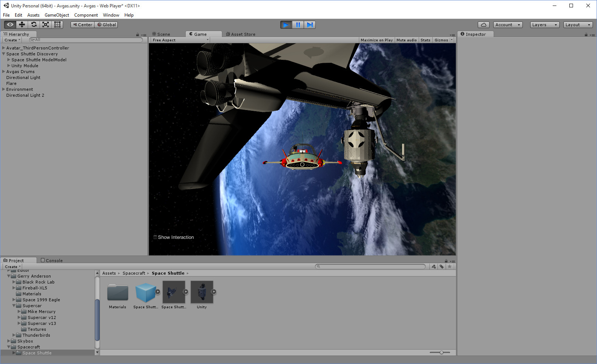Click the Hierarchy search field
597x364 pixels.
[86, 40]
